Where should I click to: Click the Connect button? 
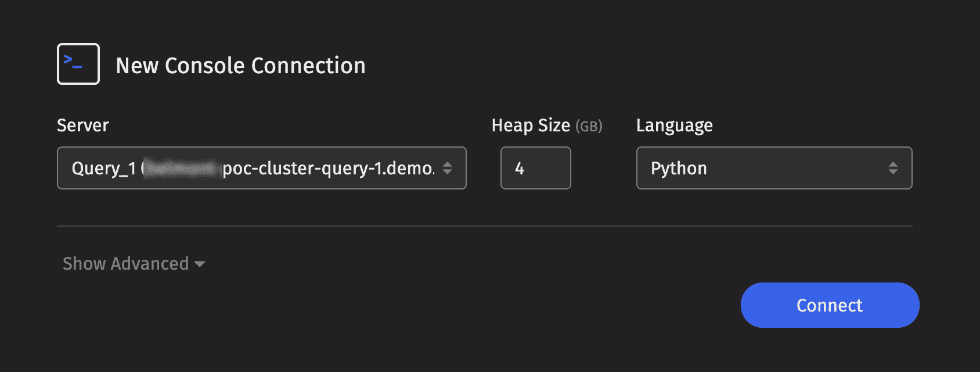tap(830, 305)
